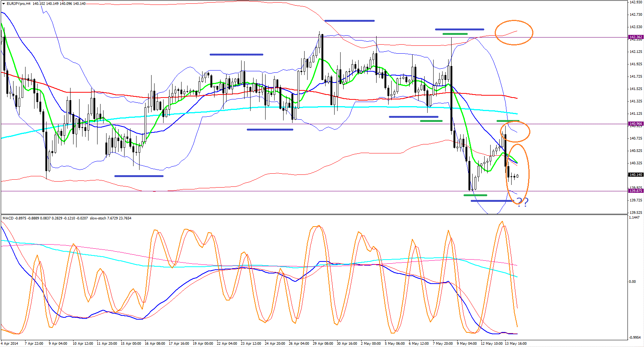
Task: Click the 11 Apr 20:00 time label
Action: click(107, 343)
